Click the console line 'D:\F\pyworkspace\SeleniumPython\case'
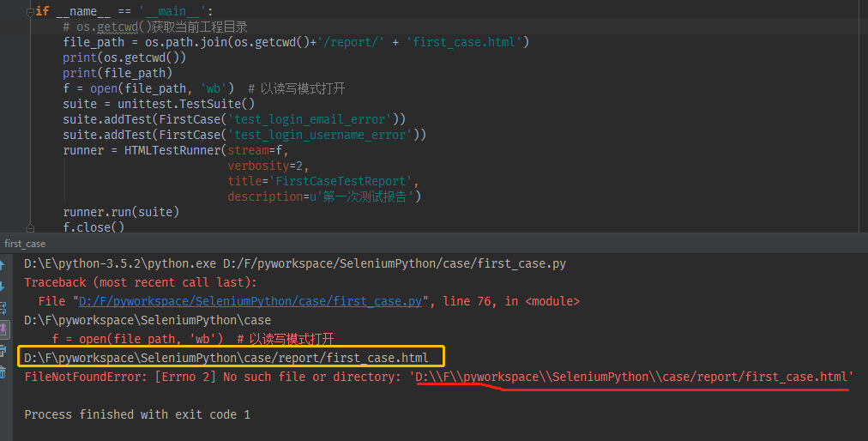Viewport: 868px width, 441px height. pyautogui.click(x=148, y=320)
